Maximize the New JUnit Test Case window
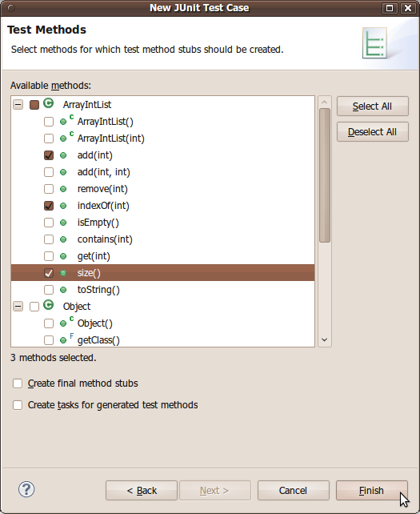This screenshot has width=420, height=514. [390, 8]
